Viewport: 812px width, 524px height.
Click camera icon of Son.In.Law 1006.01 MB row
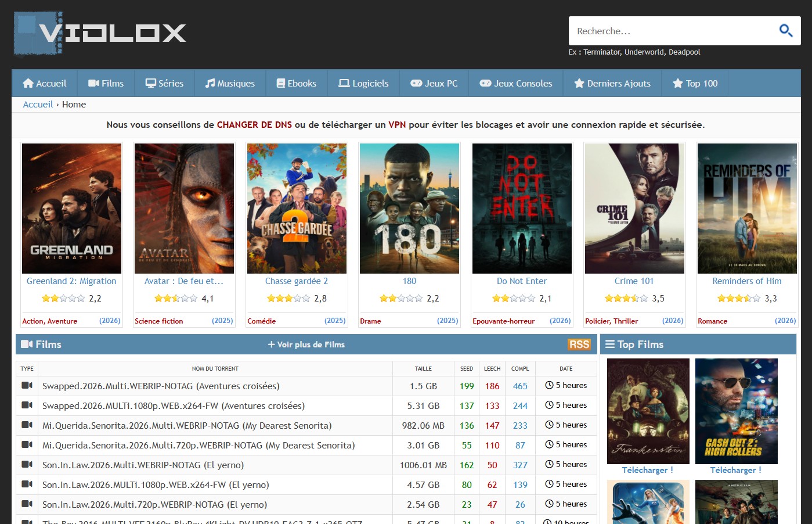pyautogui.click(x=27, y=464)
